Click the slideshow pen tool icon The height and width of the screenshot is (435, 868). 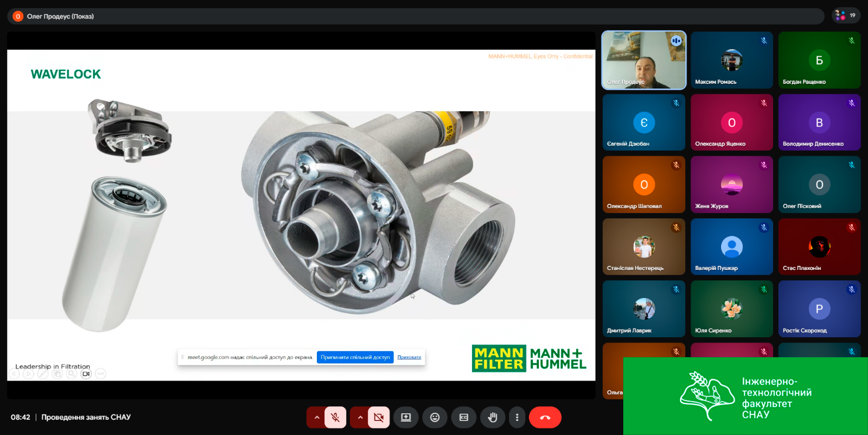coord(43,374)
